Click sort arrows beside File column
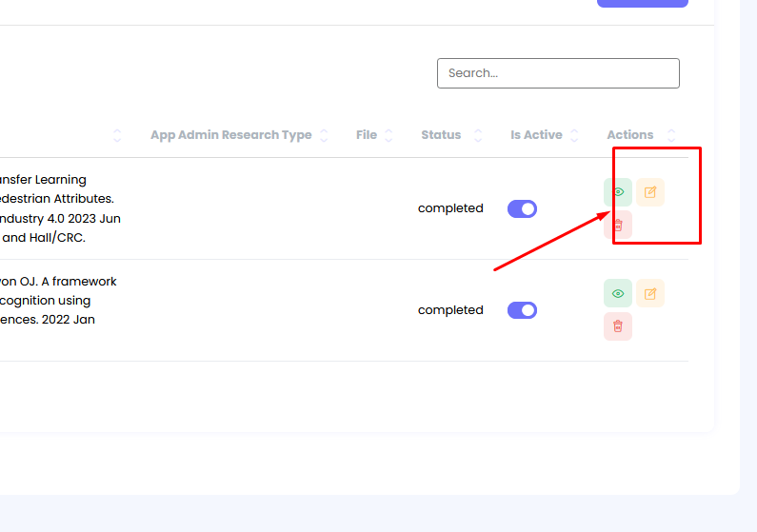 coord(388,135)
